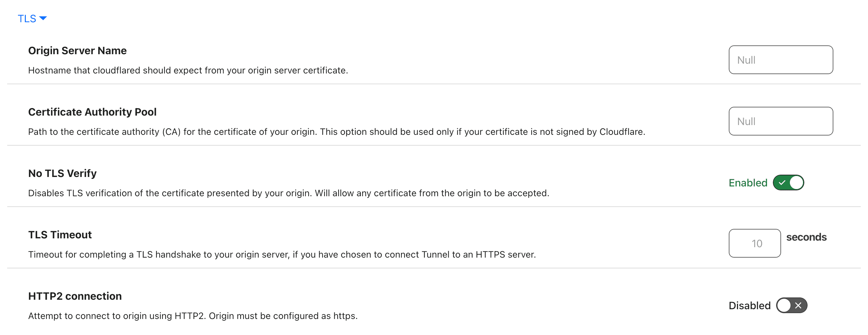Click the seconds unit label
This screenshot has height=335, width=868.
point(806,237)
